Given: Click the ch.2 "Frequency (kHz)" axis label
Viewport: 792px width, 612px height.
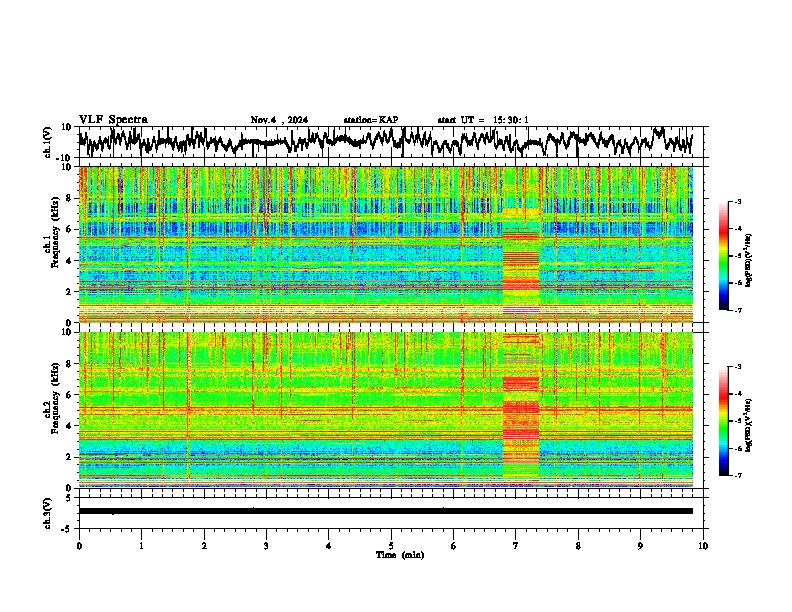Looking at the screenshot, I should (54, 398).
